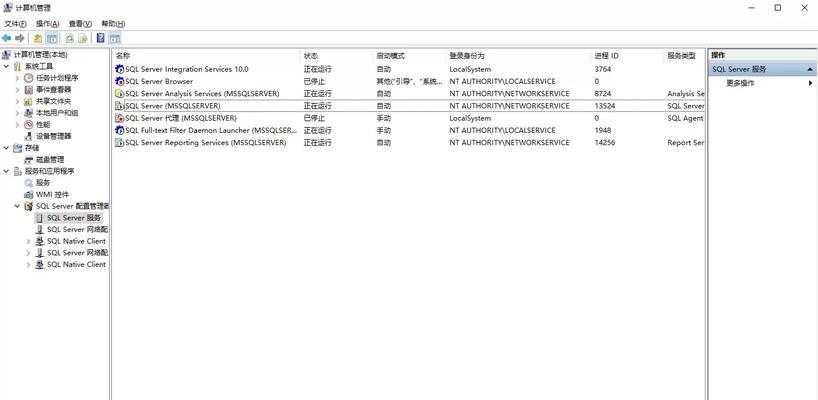
Task: Open the 文件(F) menu
Action: (16, 24)
